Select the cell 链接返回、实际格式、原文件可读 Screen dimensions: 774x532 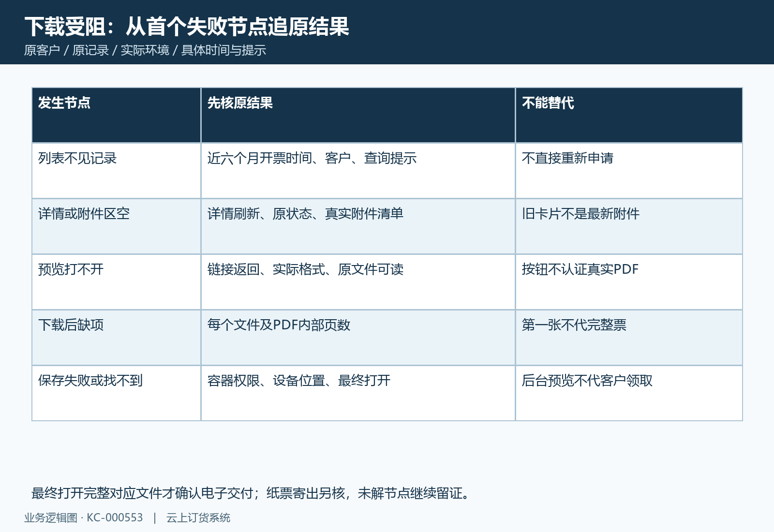(358, 282)
